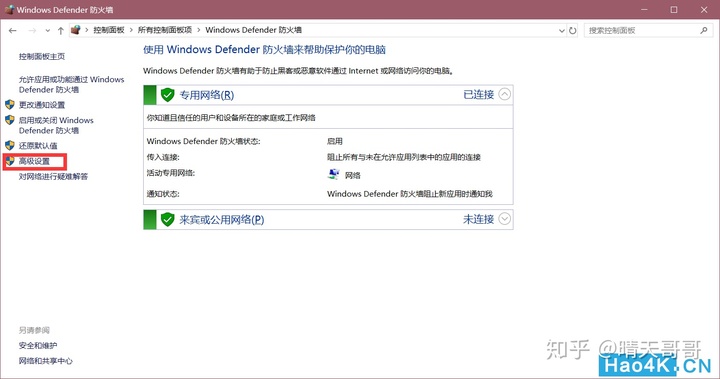The height and width of the screenshot is (379, 720).
Task: Go up one level with up arrow
Action: (x=61, y=30)
